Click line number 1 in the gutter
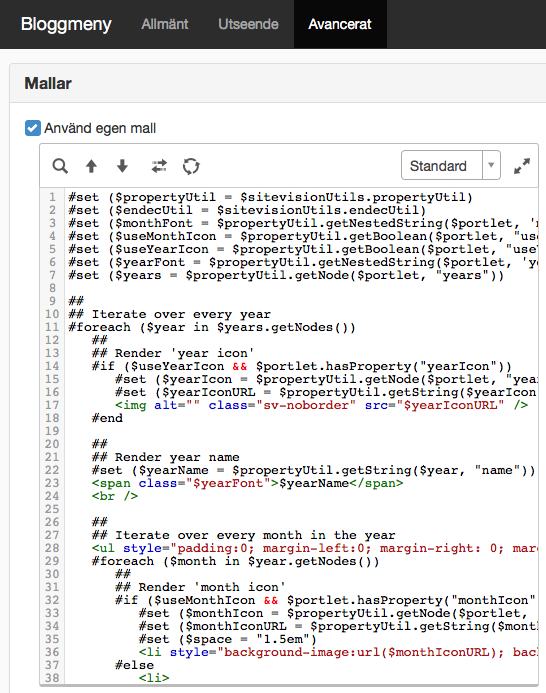546x693 pixels. (x=53, y=197)
